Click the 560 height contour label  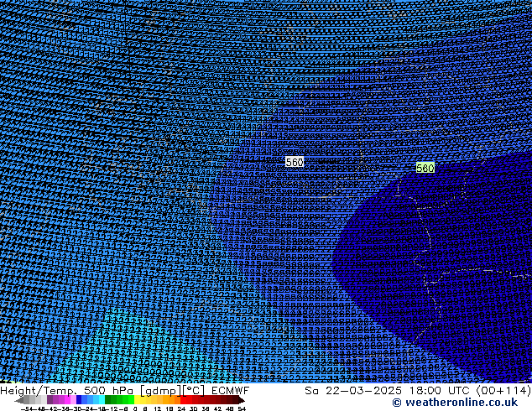coord(295,162)
